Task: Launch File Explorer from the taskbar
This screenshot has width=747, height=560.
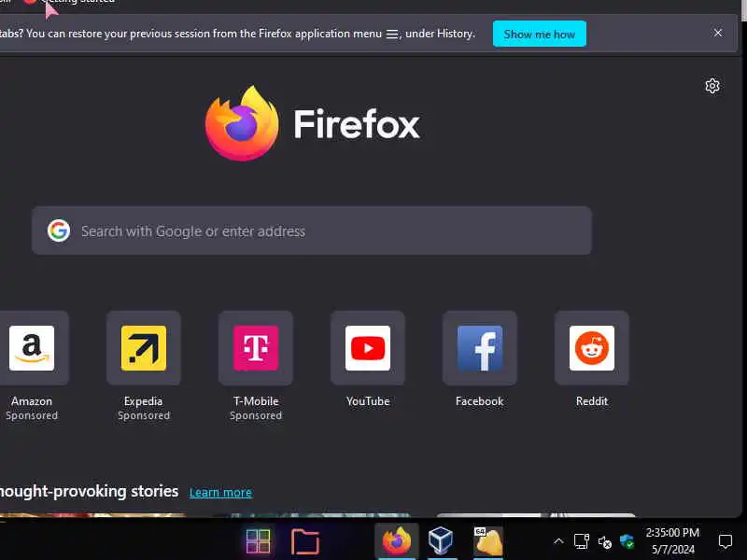Action: [305, 541]
